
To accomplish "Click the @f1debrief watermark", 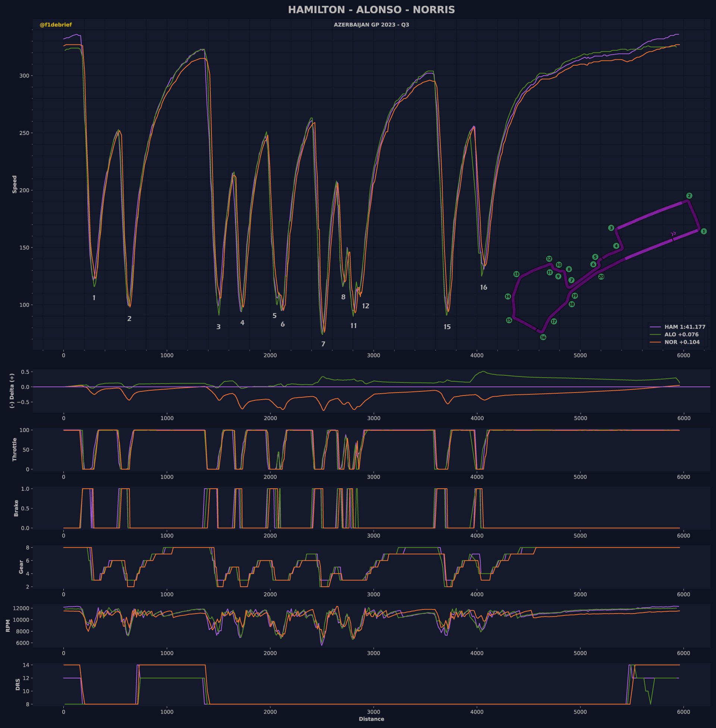I will [56, 25].
